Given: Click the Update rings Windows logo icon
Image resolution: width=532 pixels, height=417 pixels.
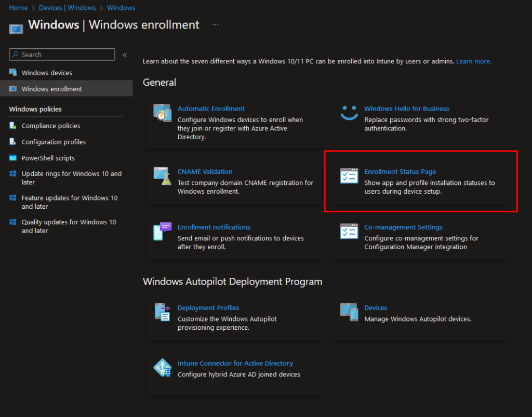Looking at the screenshot, I should point(13,173).
